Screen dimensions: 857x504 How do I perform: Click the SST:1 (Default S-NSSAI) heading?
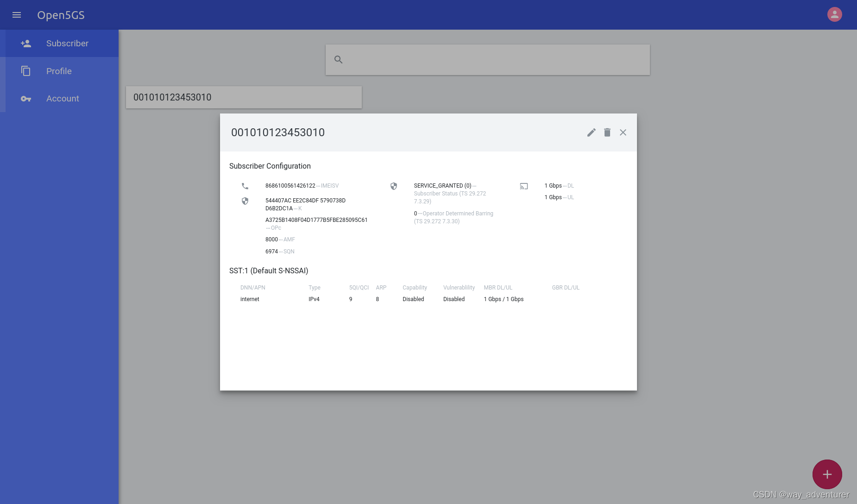pyautogui.click(x=269, y=271)
